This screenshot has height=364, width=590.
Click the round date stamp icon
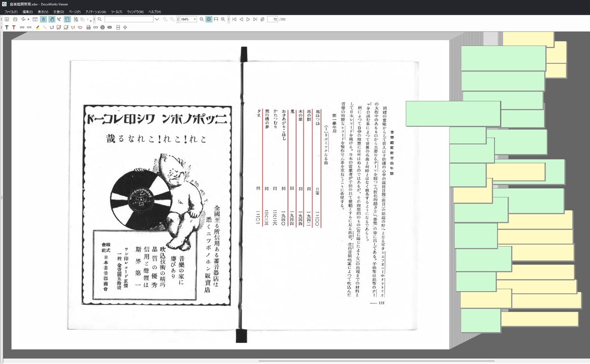click(x=102, y=27)
